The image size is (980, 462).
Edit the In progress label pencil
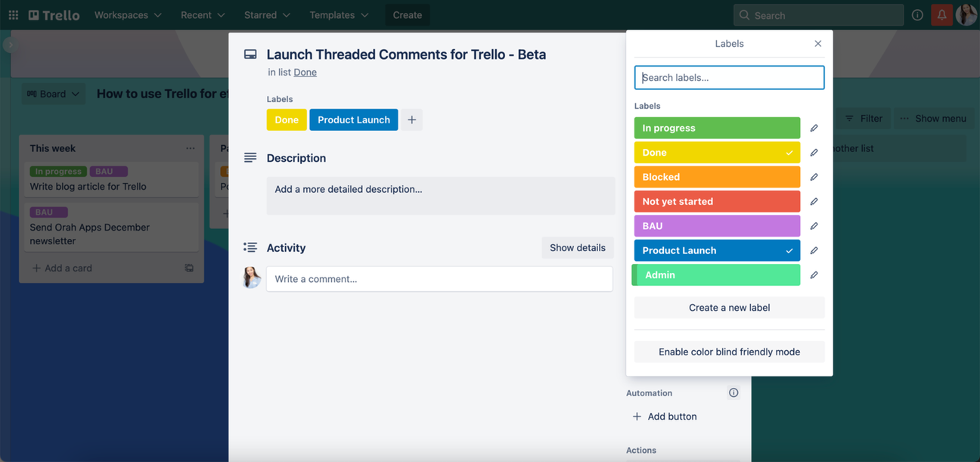[814, 128]
